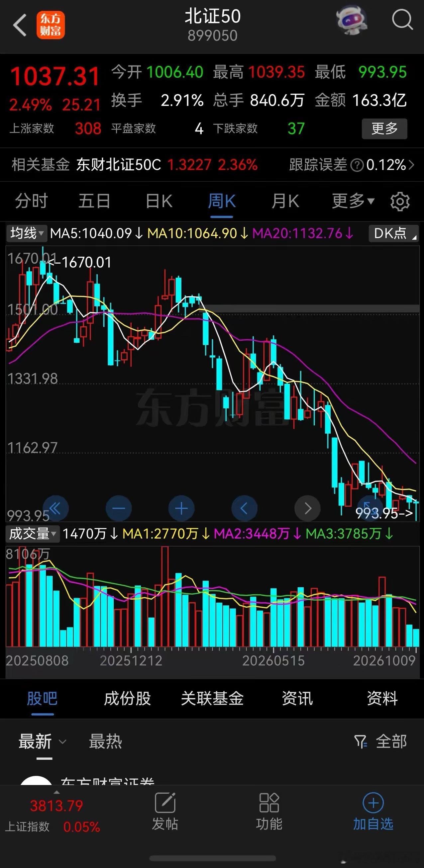
Task: Select the 最热 sort option
Action: click(x=105, y=741)
